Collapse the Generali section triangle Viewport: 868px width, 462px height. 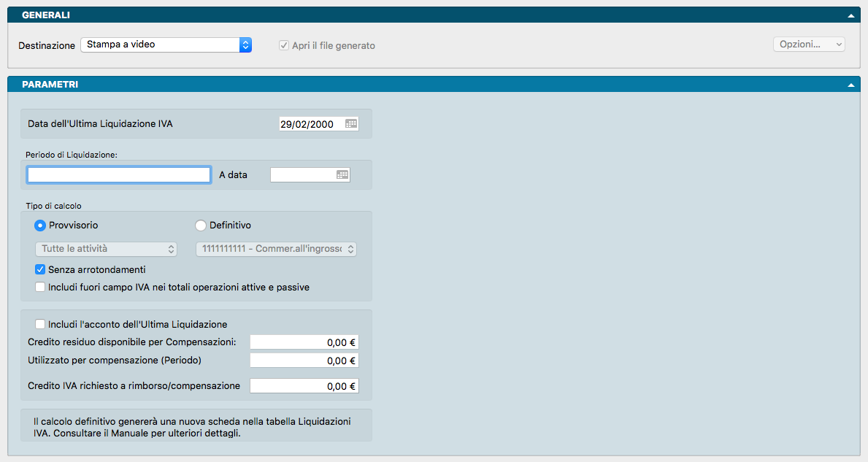(851, 15)
